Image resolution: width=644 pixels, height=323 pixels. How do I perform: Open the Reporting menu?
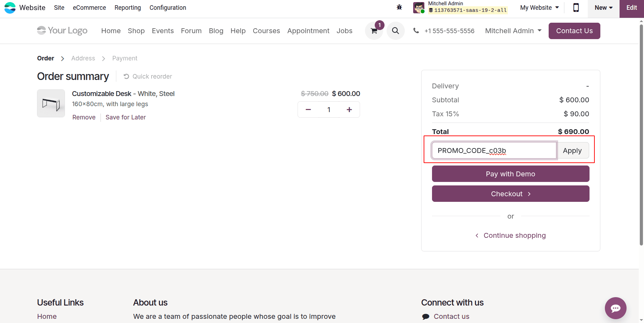tap(128, 8)
